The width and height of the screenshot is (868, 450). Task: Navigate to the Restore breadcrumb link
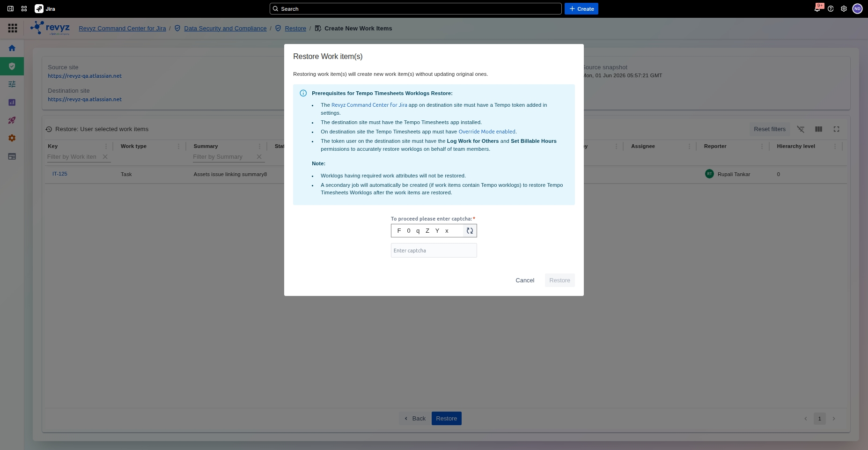[295, 29]
